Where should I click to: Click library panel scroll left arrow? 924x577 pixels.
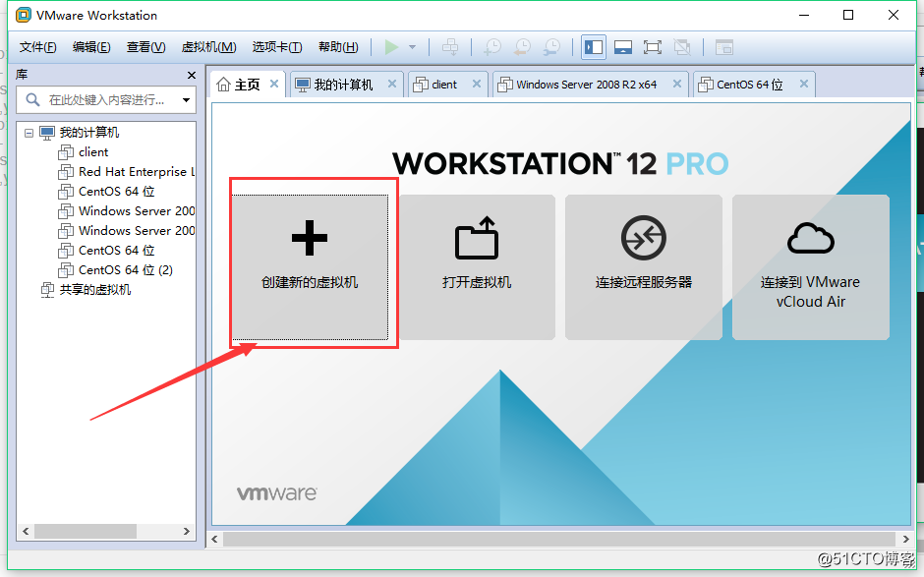(x=26, y=531)
